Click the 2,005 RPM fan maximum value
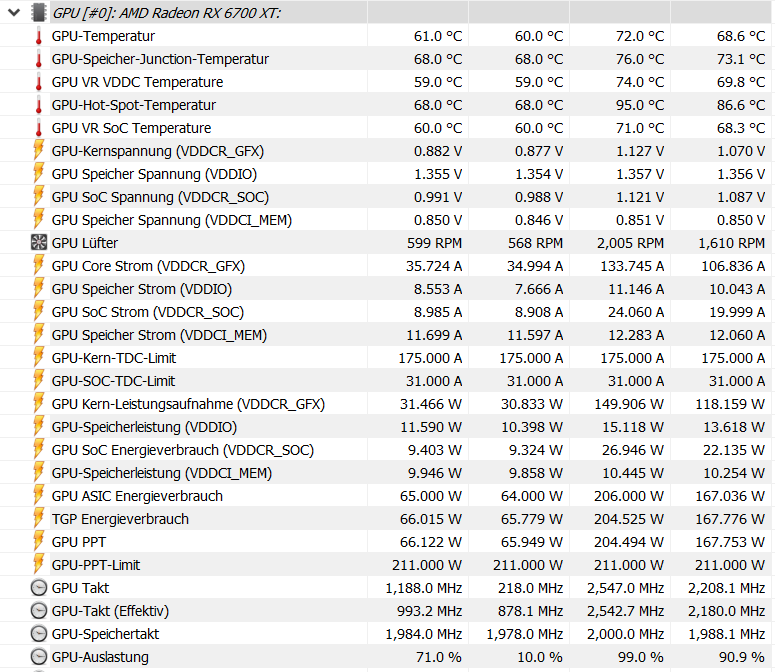 [x=630, y=243]
